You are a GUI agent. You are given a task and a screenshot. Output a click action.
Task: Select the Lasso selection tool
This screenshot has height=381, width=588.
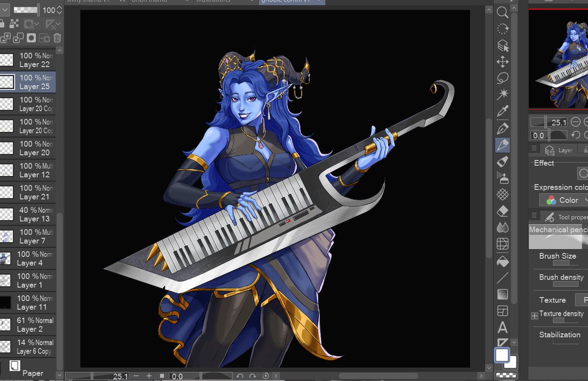point(502,78)
